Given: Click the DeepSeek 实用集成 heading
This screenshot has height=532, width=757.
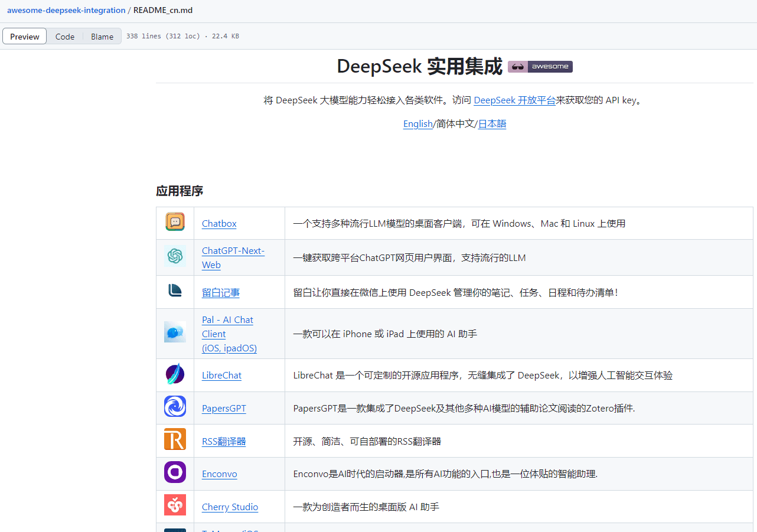Looking at the screenshot, I should 420,66.
